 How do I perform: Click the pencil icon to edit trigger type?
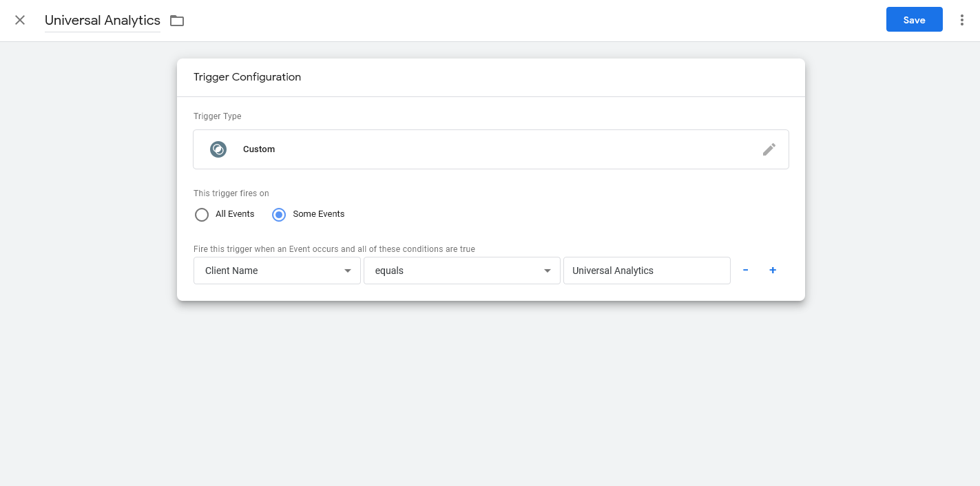click(769, 149)
